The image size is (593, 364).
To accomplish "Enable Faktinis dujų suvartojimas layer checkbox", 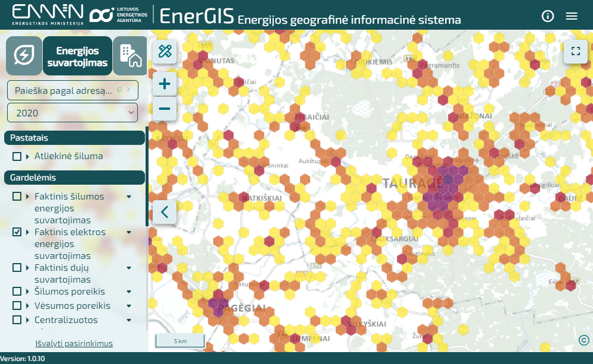I will point(17,268).
